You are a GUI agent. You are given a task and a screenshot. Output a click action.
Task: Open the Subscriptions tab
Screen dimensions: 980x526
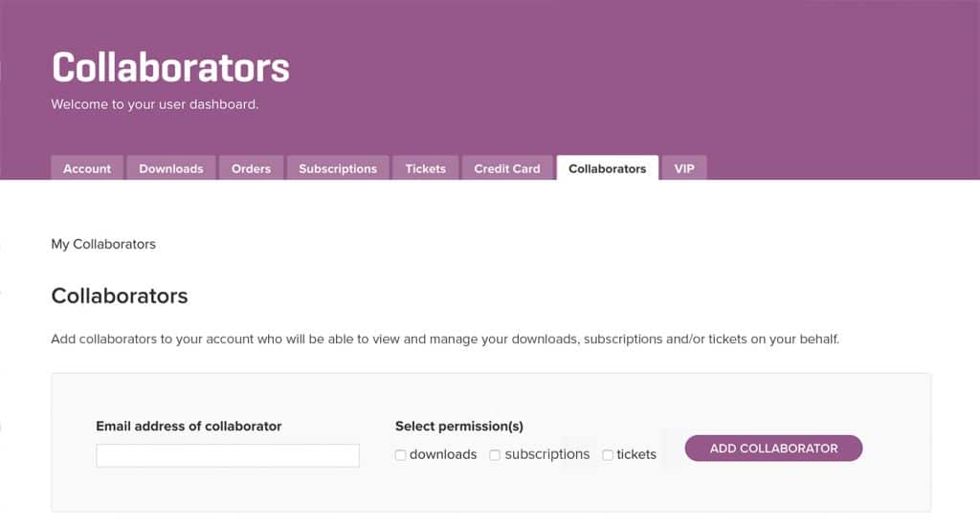tap(338, 168)
